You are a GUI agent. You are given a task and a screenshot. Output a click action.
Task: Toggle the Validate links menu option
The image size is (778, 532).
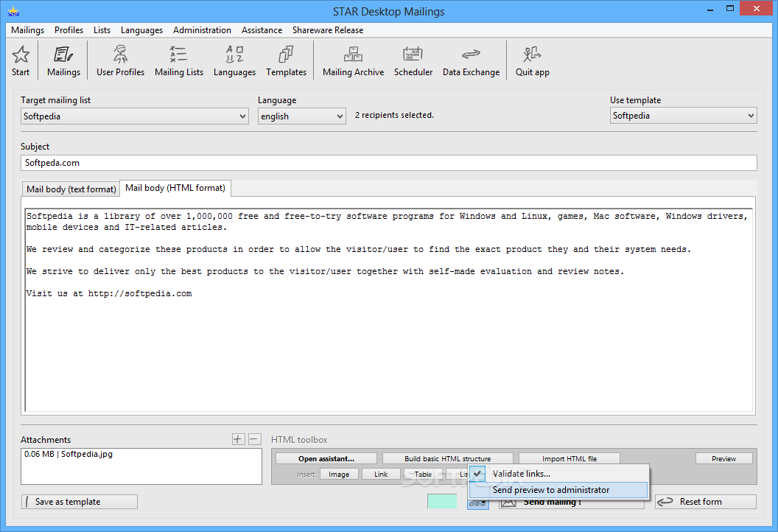click(558, 474)
